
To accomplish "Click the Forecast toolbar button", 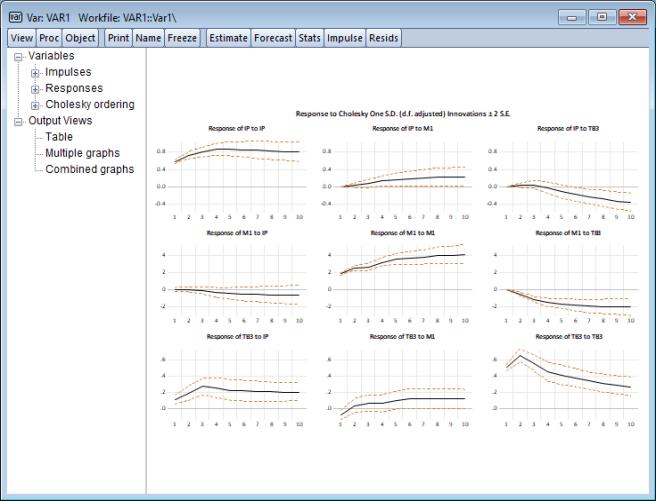I will click(x=273, y=38).
